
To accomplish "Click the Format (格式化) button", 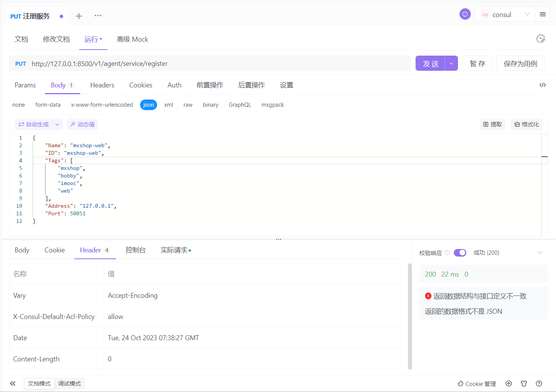I will (x=526, y=124).
